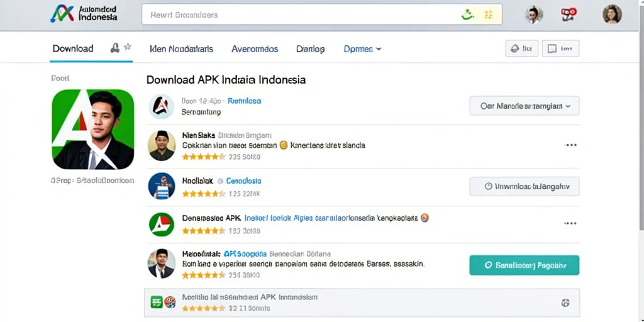Click the gear icon at right of bottom bar
The image size is (644, 322).
click(565, 303)
